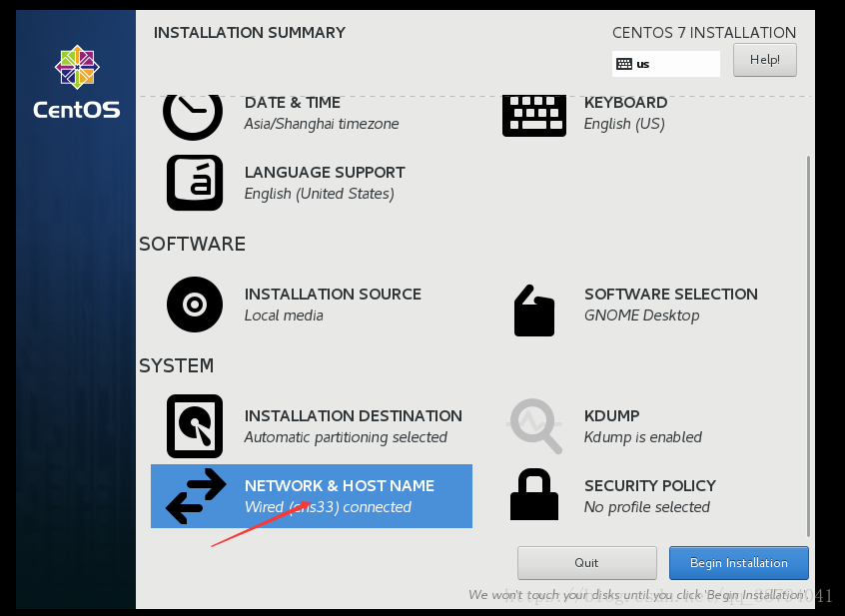Open the KEYBOARD settings label
845x616 pixels.
[x=625, y=102]
